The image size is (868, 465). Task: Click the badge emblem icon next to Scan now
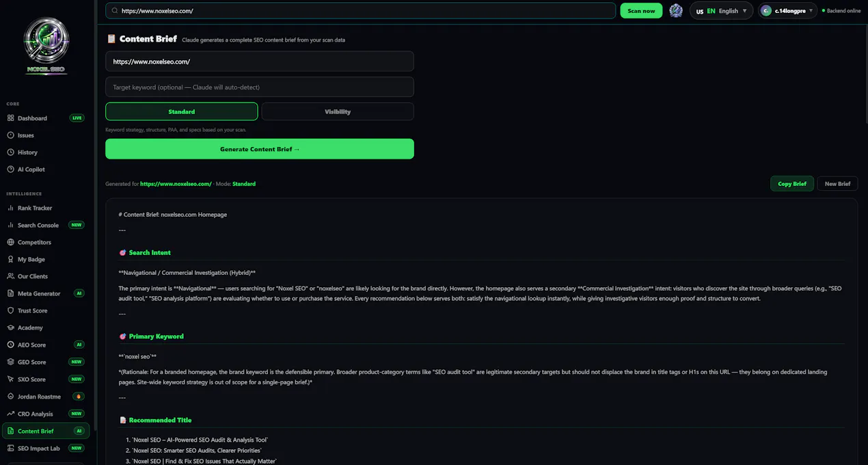tap(676, 10)
